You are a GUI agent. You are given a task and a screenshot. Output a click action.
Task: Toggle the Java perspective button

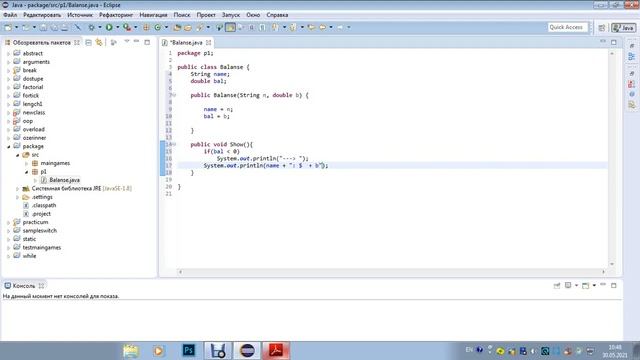click(623, 27)
